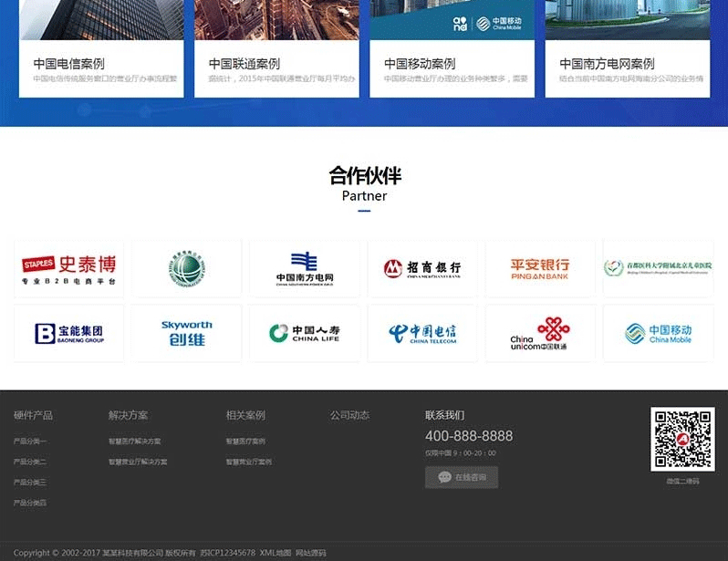Viewport: 728px width, 561px height.
Task: Open footer link 产品分类一
Action: (30, 442)
